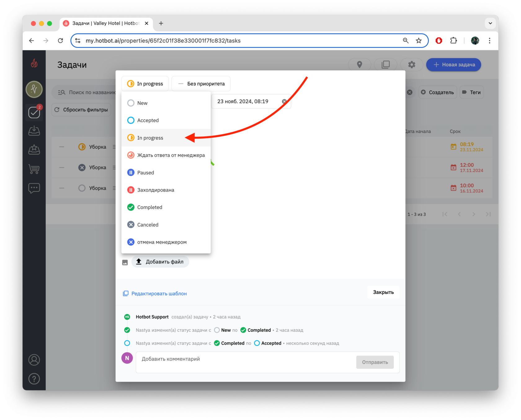This screenshot has width=521, height=420.
Task: Click Сбросить фильтры button
Action: pyautogui.click(x=82, y=110)
